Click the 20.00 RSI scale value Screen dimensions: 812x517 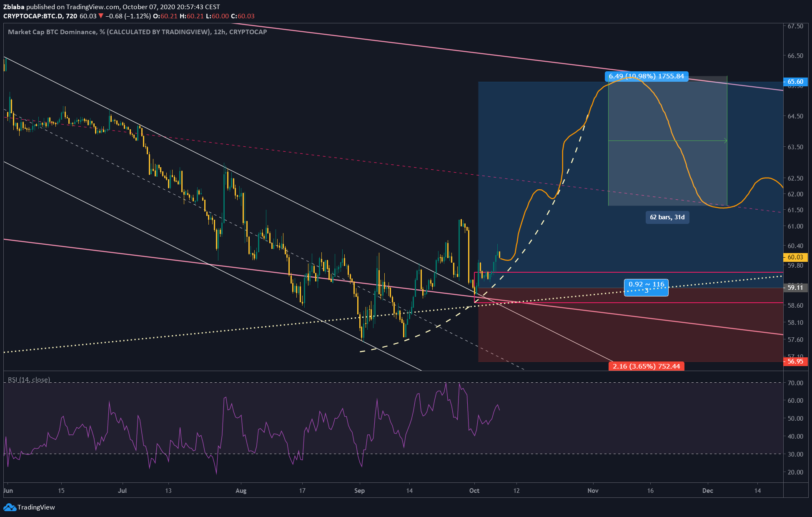795,472
